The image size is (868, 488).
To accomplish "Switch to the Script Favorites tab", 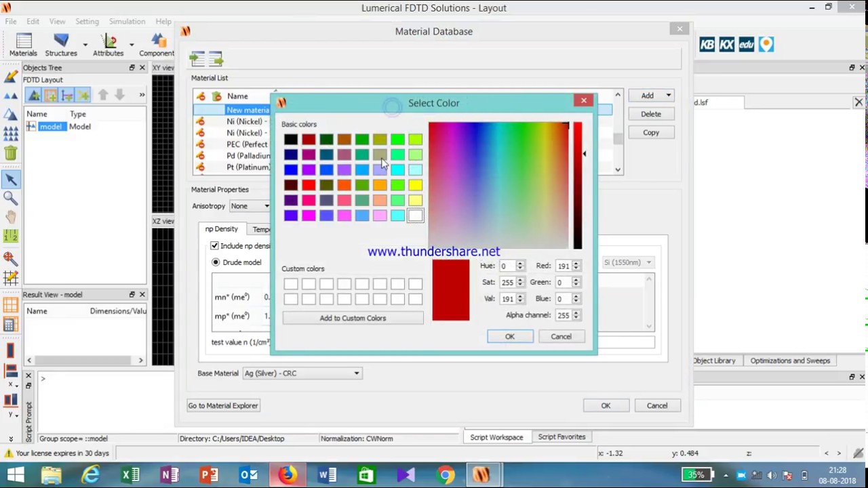I will pos(561,437).
